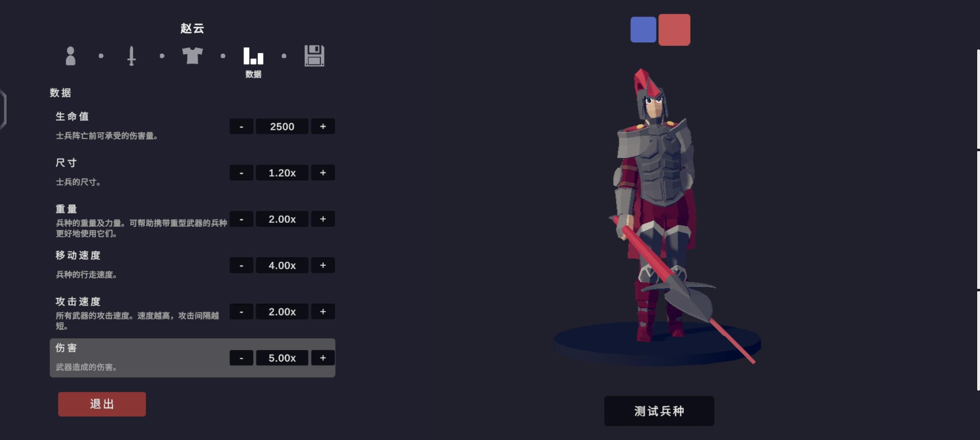
Task: Click the 测试兵种 test unit button
Action: tap(659, 411)
